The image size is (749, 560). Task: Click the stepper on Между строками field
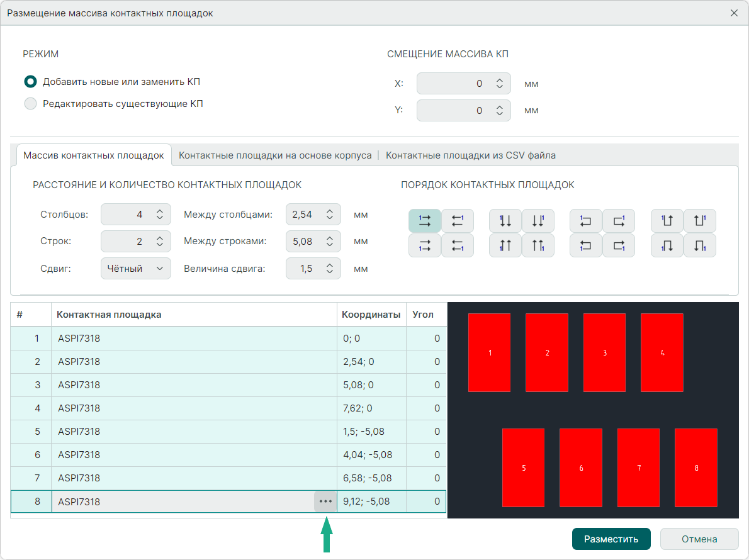coord(329,242)
